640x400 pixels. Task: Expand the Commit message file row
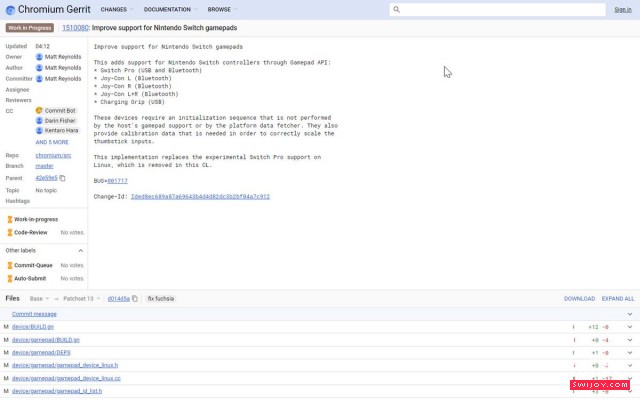point(630,314)
